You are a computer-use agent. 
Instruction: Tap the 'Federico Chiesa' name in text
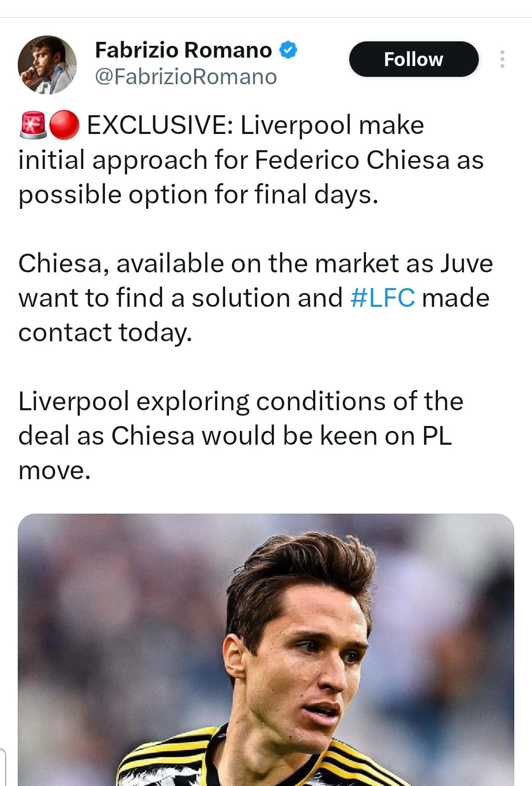[x=352, y=160]
